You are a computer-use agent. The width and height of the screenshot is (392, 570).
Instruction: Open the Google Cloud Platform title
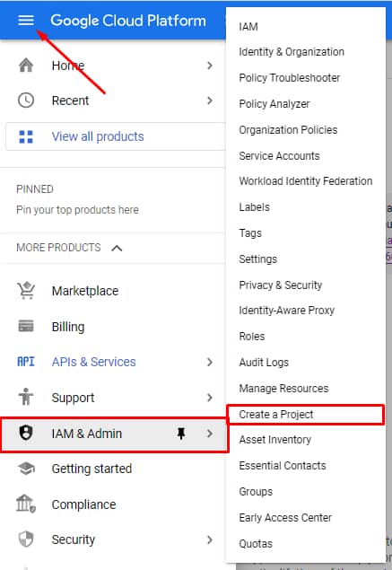128,21
